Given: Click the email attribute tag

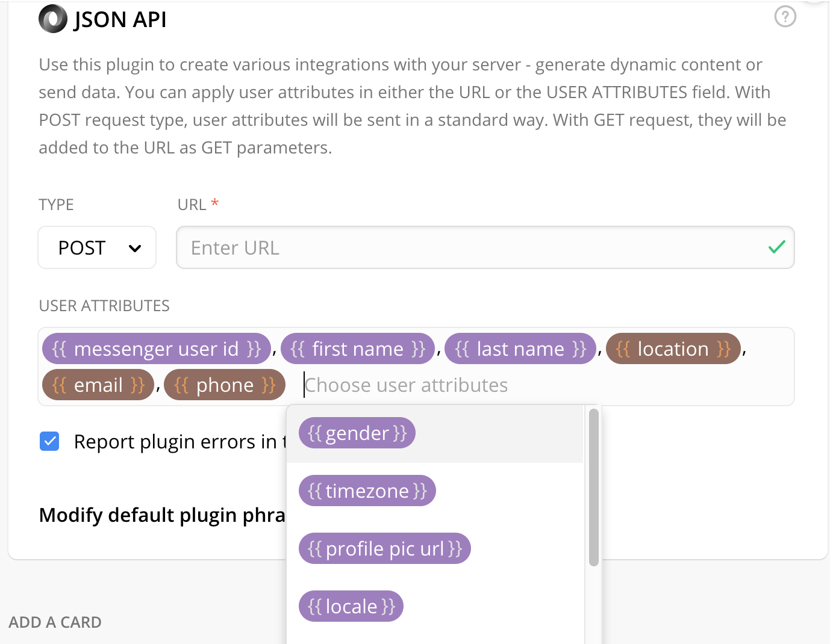Looking at the screenshot, I should pyautogui.click(x=98, y=385).
